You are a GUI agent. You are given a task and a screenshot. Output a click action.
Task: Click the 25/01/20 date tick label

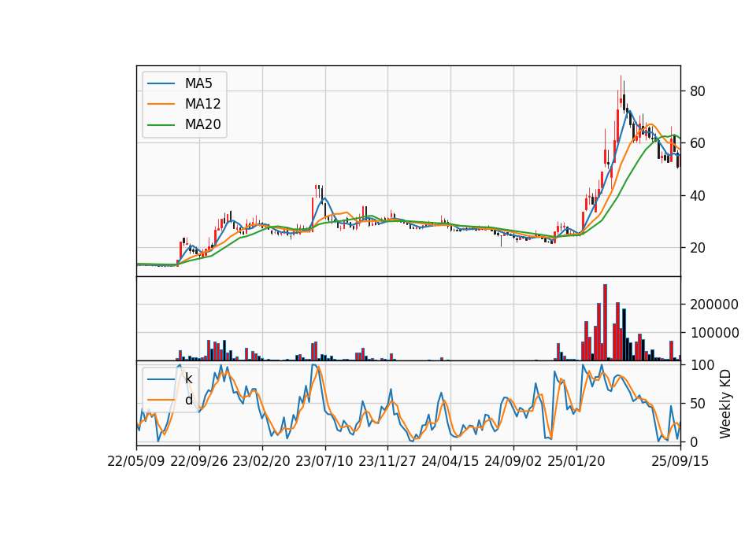(576, 461)
